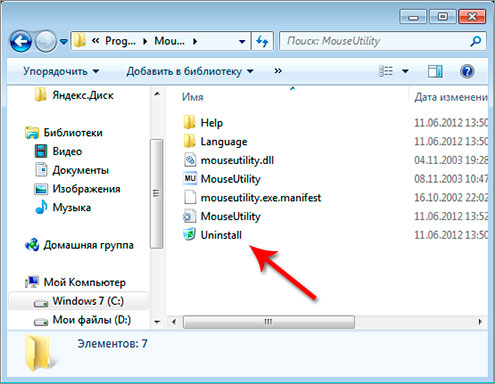This screenshot has width=495, height=384.
Task: Sort by the Дата изменения column header
Action: (x=451, y=97)
